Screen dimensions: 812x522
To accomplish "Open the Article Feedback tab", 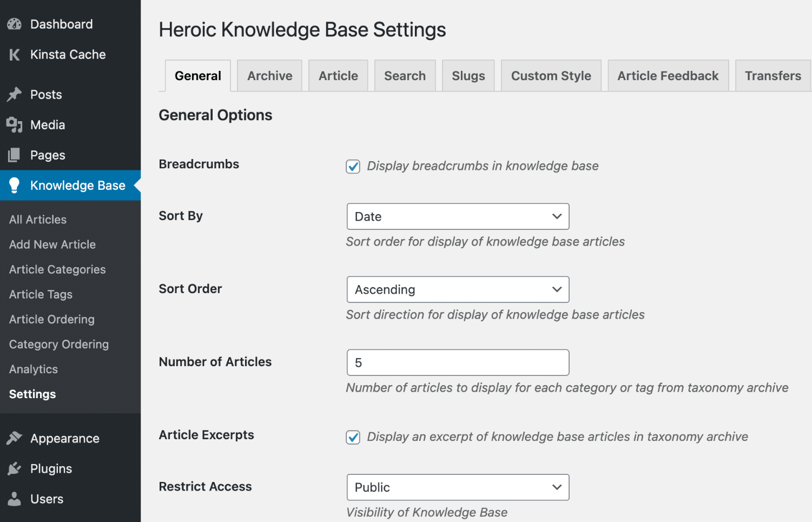I will coord(668,75).
